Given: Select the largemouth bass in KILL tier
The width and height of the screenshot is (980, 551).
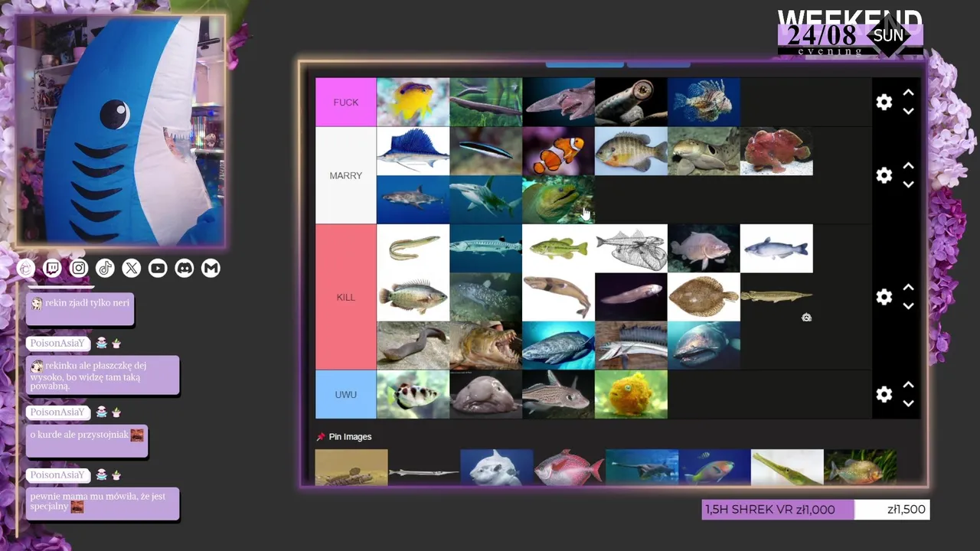Looking at the screenshot, I should [559, 248].
